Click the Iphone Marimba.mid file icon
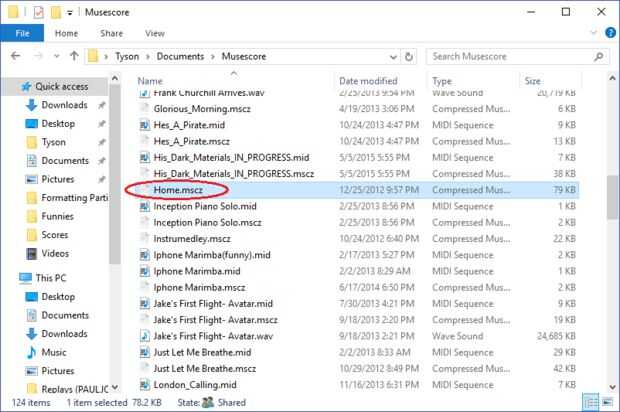The image size is (620, 412). pos(145,271)
